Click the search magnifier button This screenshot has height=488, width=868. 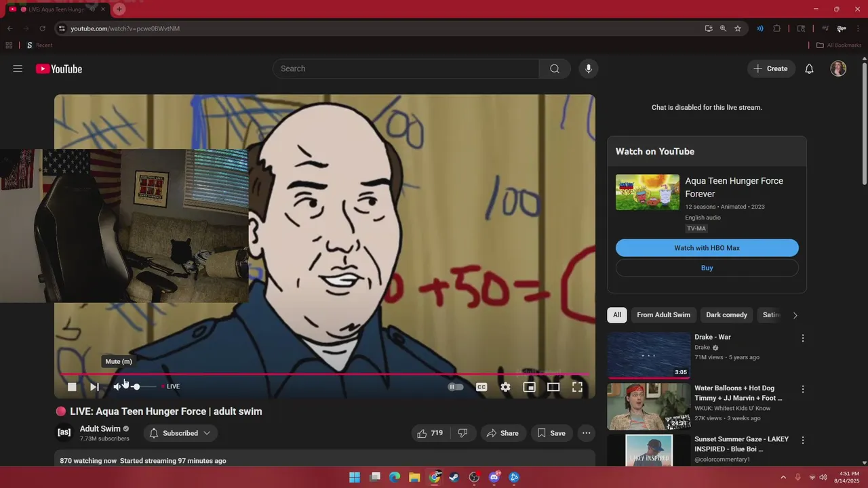555,68
